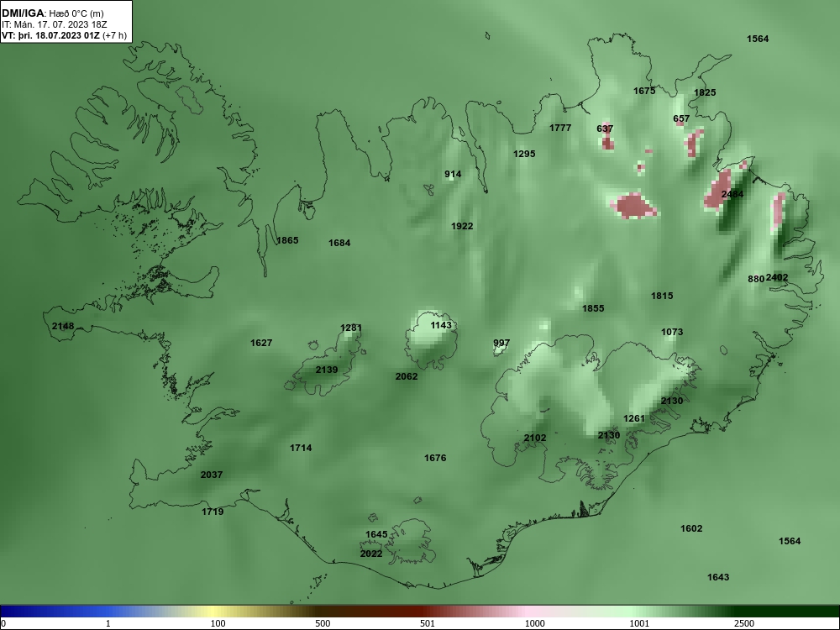Viewport: 840px width, 630px height.
Task: Click the yellow part of the color scale
Action: (214, 612)
